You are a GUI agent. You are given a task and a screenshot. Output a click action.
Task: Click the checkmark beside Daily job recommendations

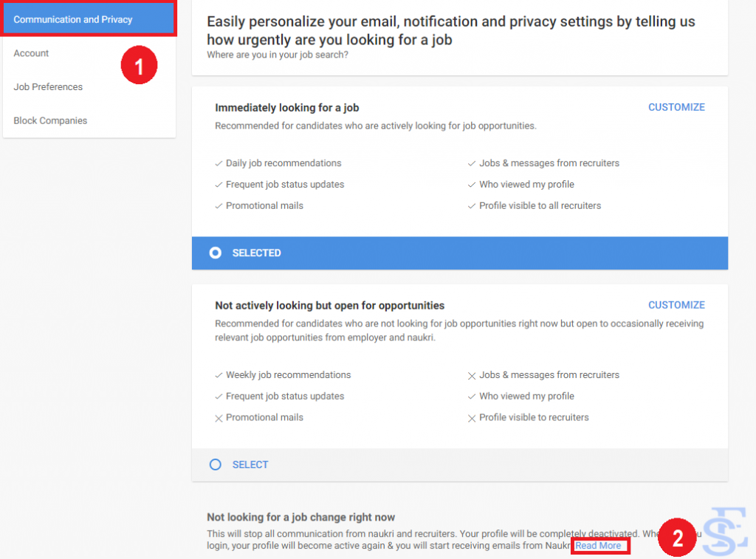click(219, 163)
